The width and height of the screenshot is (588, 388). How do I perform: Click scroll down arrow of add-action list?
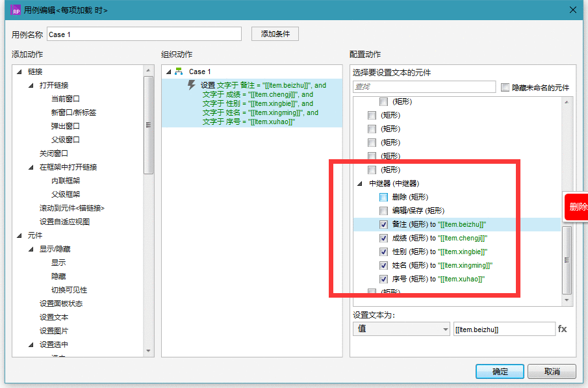pos(148,351)
